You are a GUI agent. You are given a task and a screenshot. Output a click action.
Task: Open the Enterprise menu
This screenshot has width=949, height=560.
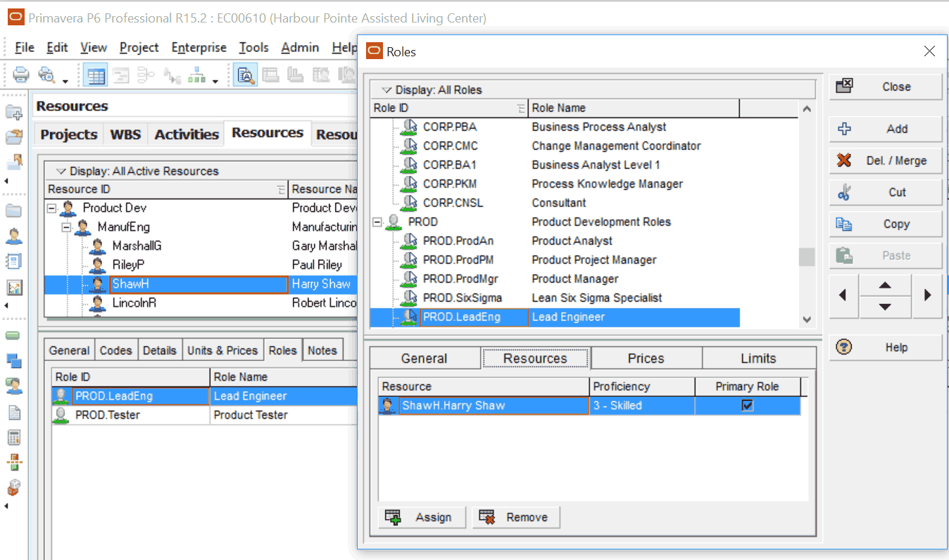(199, 48)
